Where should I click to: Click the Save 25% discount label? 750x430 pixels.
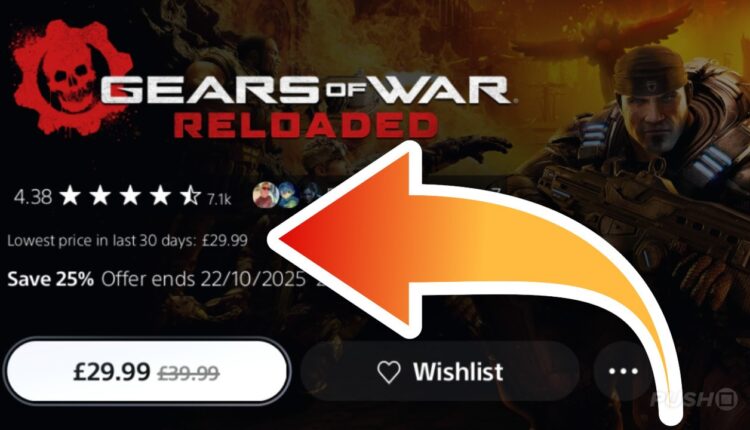click(50, 278)
